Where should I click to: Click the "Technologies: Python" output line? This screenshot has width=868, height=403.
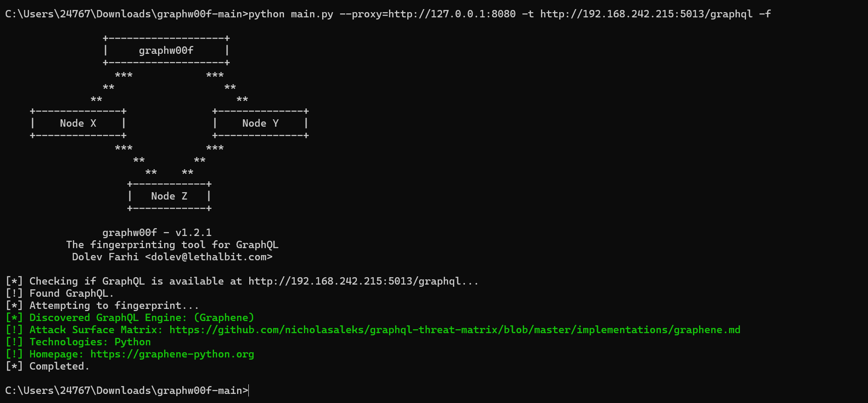[x=90, y=342]
